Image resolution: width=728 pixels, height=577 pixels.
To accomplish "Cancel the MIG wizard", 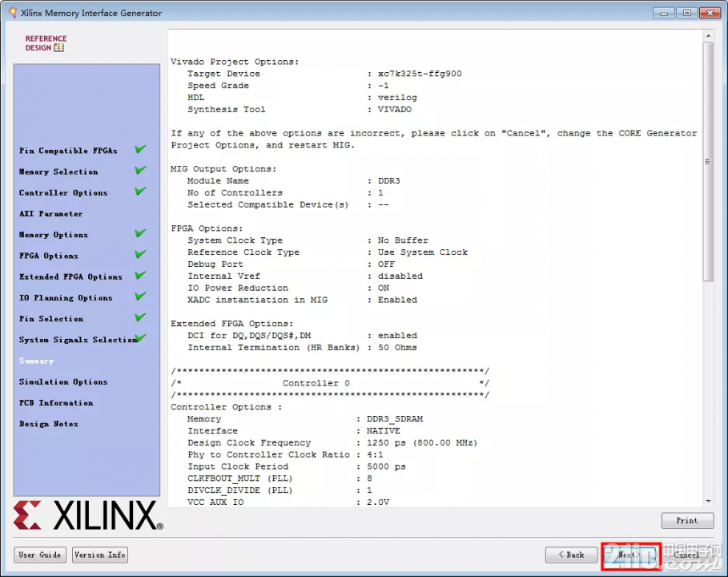I will 687,555.
